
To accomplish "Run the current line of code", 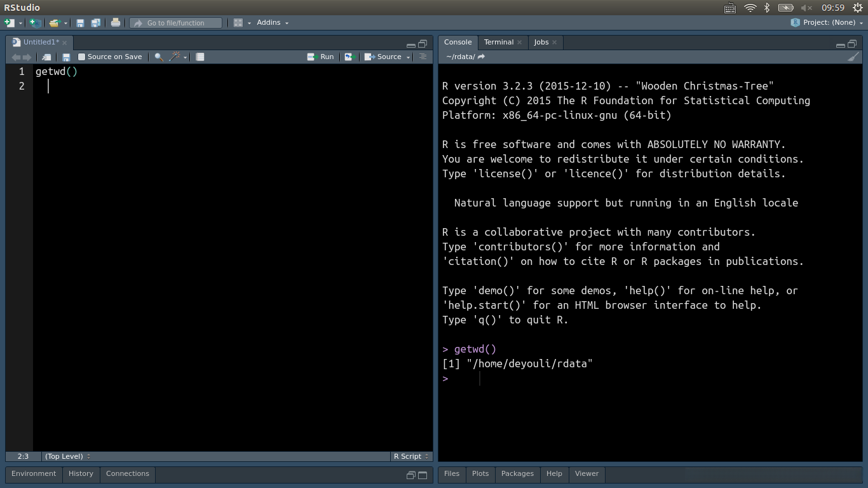I will click(321, 57).
